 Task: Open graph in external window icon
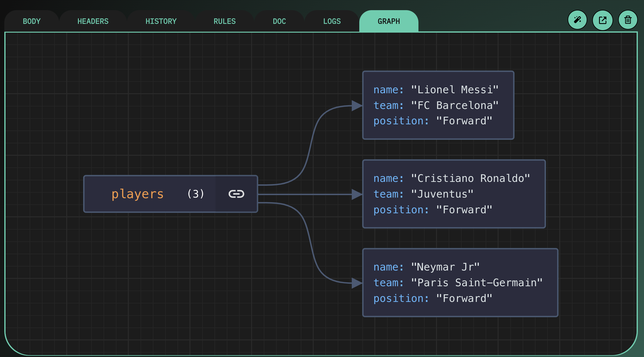pyautogui.click(x=603, y=20)
